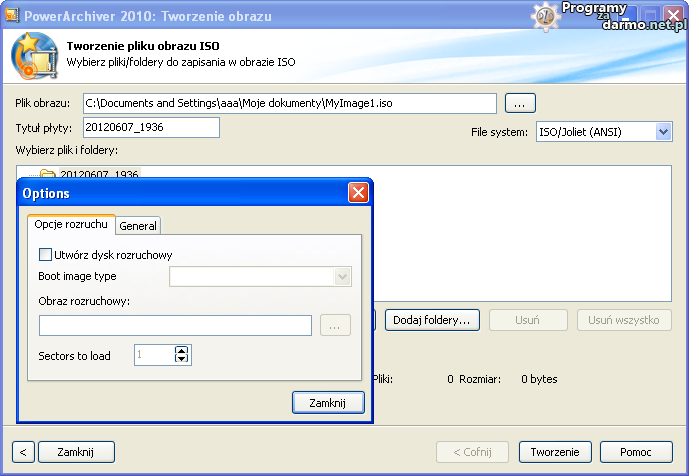Click the Dodaj foldery button
The image size is (689, 476).
(433, 320)
